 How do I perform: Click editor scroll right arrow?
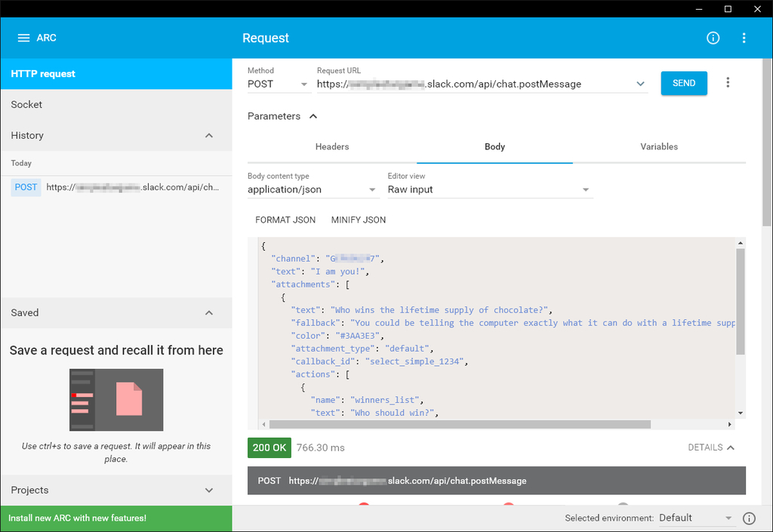[730, 424]
